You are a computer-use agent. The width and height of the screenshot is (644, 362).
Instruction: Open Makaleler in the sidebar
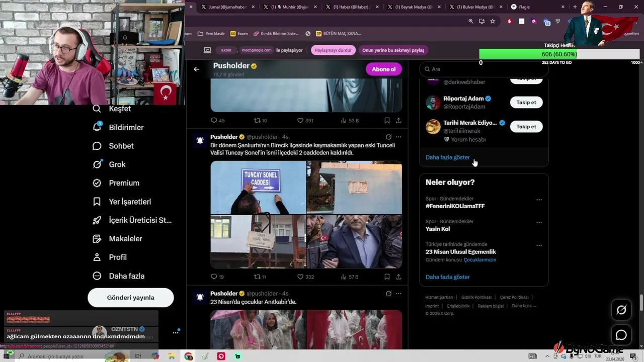tap(118, 239)
